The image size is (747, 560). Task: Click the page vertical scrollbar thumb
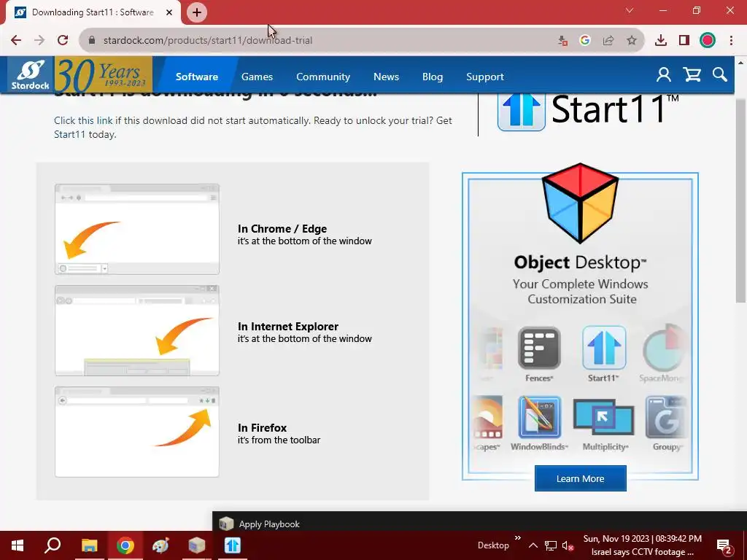(740, 200)
